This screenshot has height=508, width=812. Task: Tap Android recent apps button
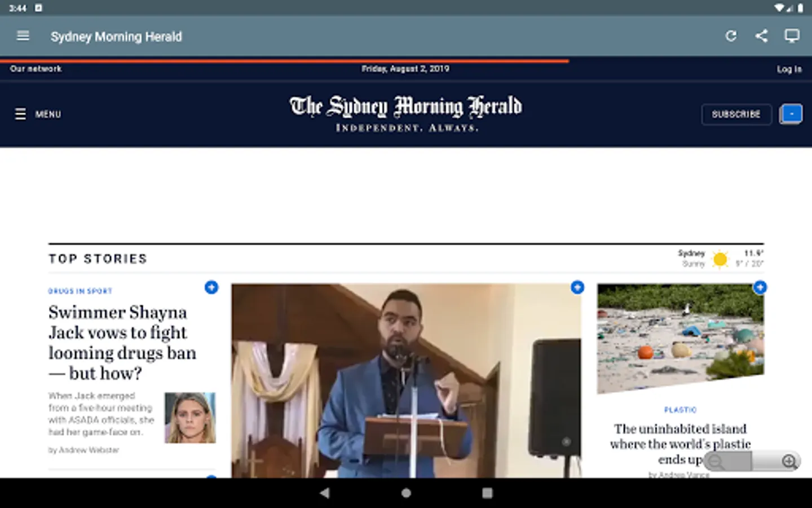(x=487, y=493)
